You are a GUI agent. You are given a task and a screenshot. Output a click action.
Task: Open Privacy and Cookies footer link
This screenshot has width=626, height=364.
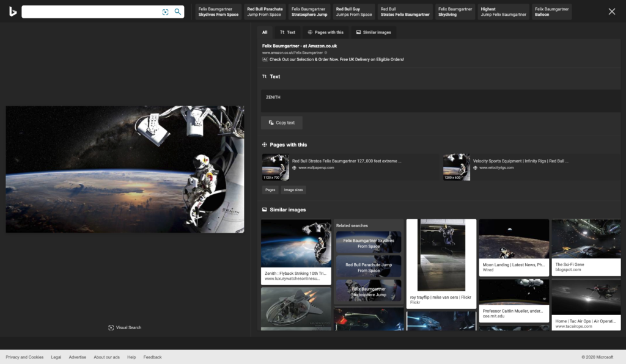coord(24,357)
